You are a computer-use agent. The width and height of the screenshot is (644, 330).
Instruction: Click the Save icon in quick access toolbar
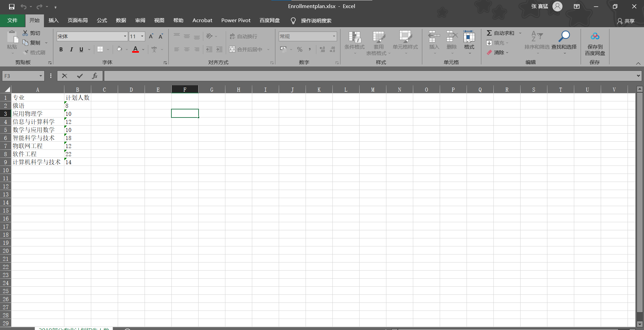(12, 6)
